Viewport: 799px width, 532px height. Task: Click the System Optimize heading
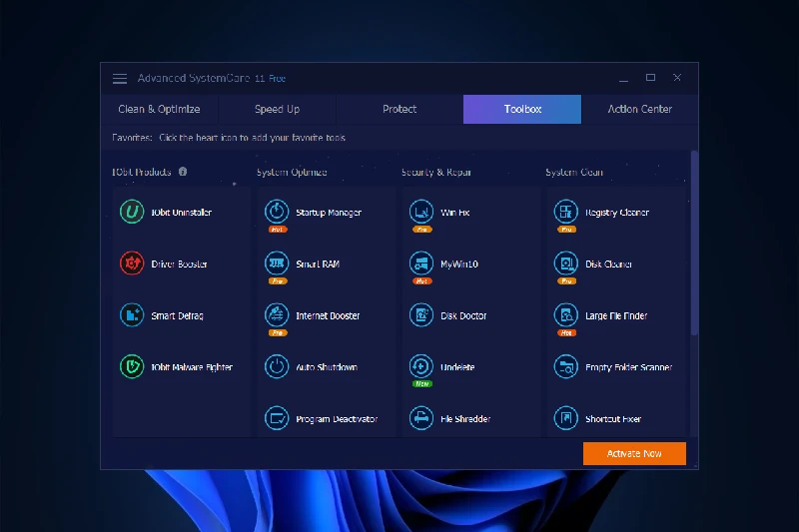(x=292, y=172)
